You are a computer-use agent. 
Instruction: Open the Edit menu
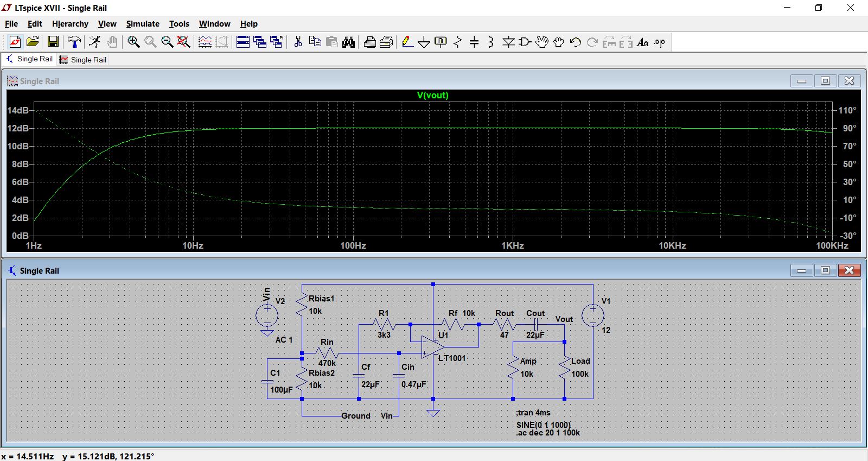[35, 24]
